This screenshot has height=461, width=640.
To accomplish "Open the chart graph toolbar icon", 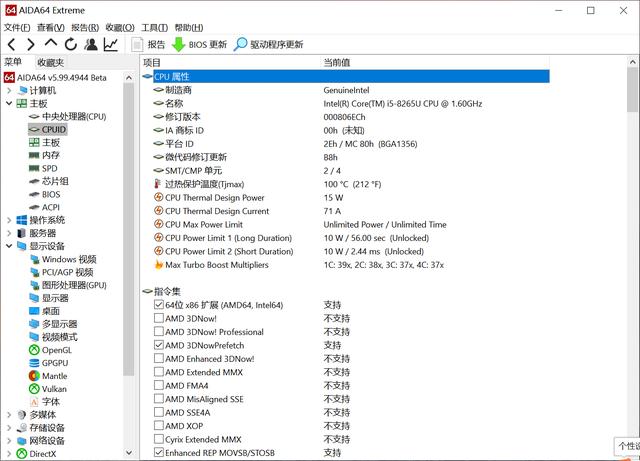I will [x=111, y=44].
